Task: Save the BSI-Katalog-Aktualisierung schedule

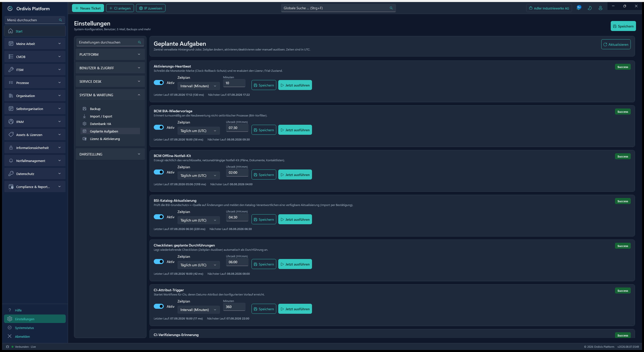Action: pos(264,219)
